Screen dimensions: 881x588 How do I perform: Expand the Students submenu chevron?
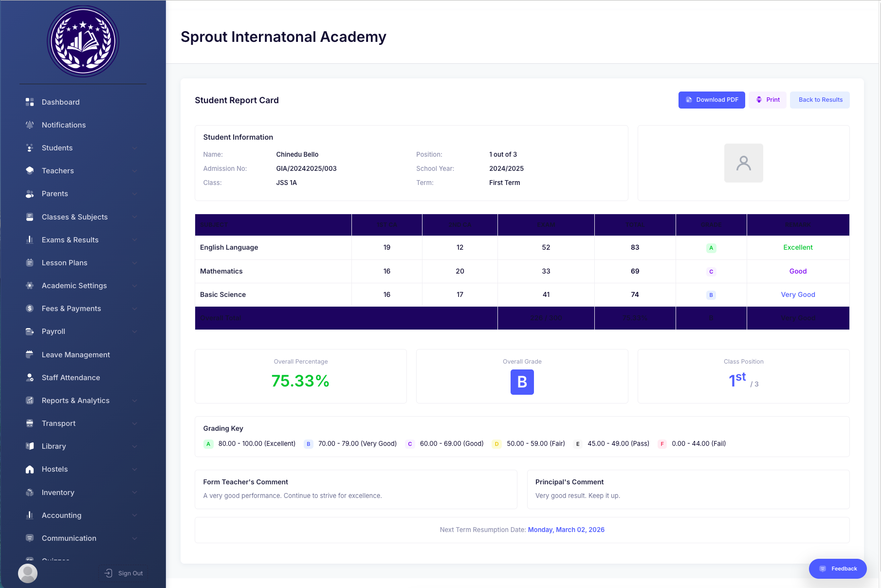coord(134,148)
